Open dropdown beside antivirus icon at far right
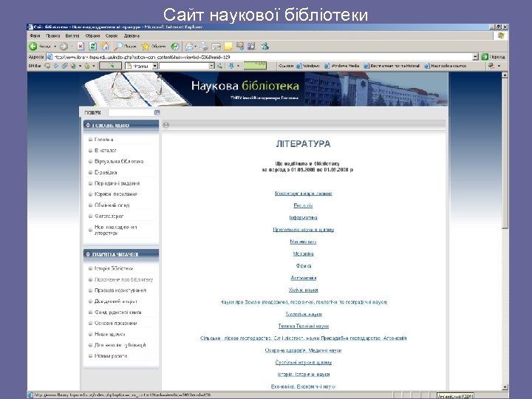This screenshot has width=532, height=399. [x=499, y=66]
